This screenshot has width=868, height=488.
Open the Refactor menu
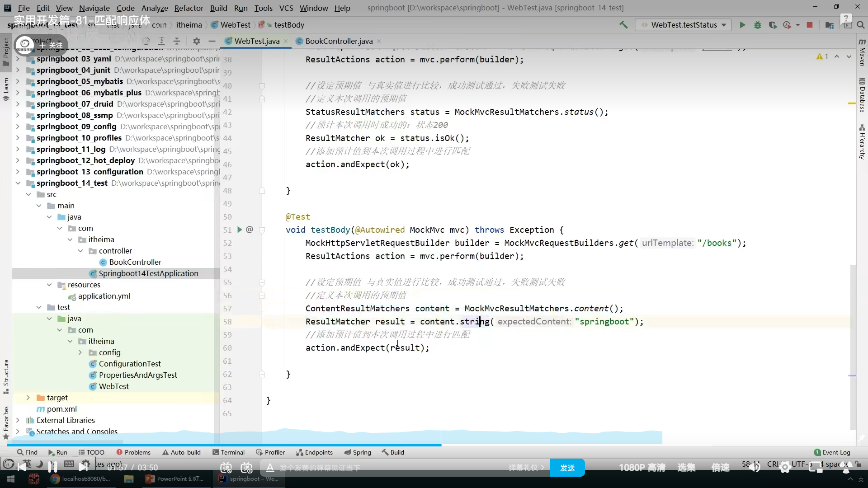click(x=189, y=8)
